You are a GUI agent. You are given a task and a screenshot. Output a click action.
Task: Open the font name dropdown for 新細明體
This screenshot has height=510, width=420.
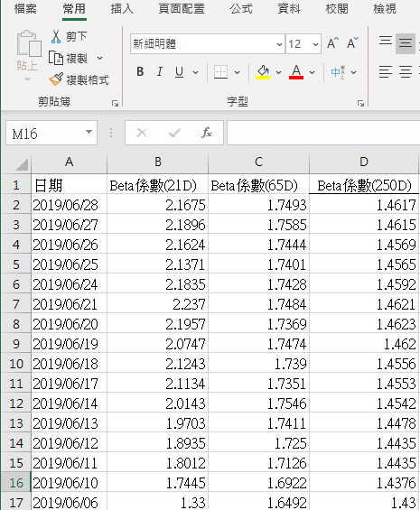(x=279, y=44)
